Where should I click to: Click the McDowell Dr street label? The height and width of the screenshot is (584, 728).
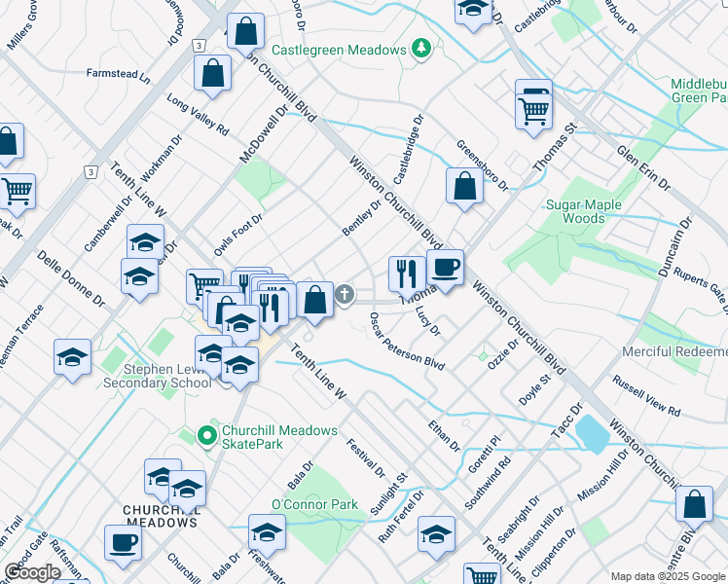(x=263, y=133)
